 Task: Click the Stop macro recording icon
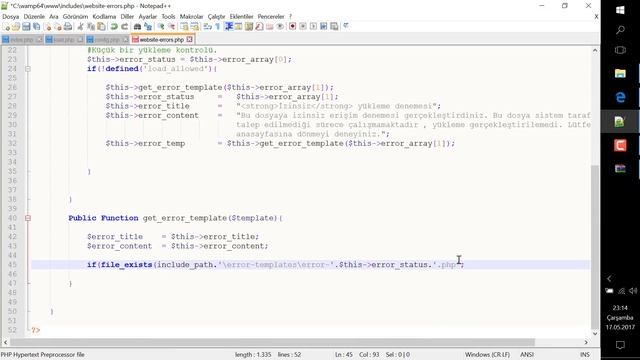303,27
